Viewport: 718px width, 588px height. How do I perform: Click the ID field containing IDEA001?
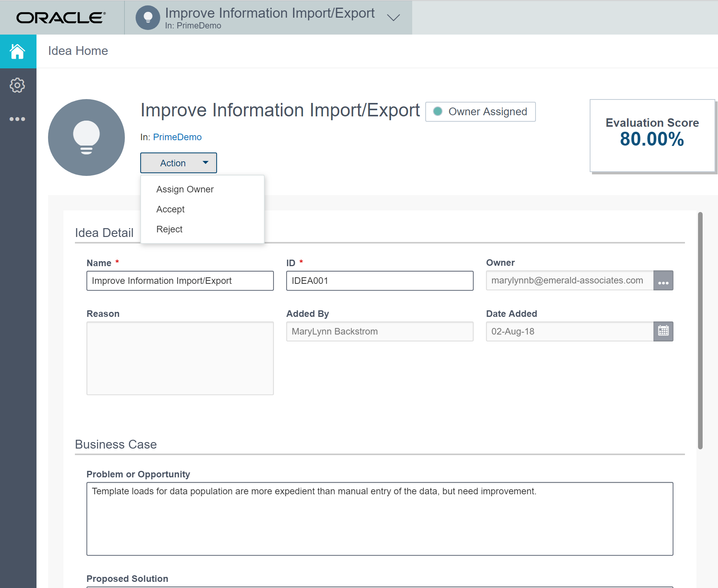pyautogui.click(x=380, y=281)
